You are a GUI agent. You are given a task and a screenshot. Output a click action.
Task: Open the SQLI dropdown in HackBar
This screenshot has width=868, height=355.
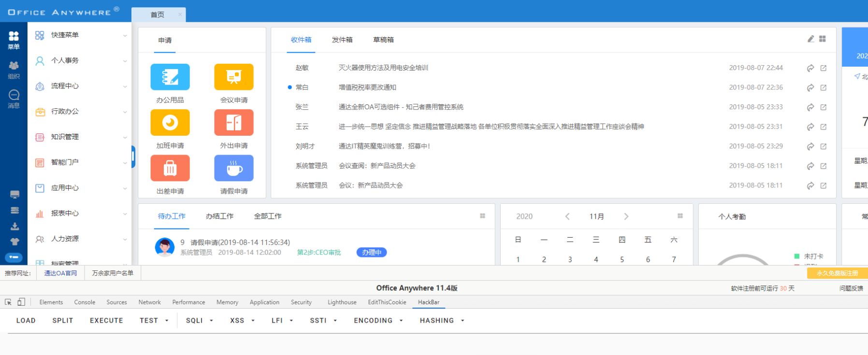(199, 320)
